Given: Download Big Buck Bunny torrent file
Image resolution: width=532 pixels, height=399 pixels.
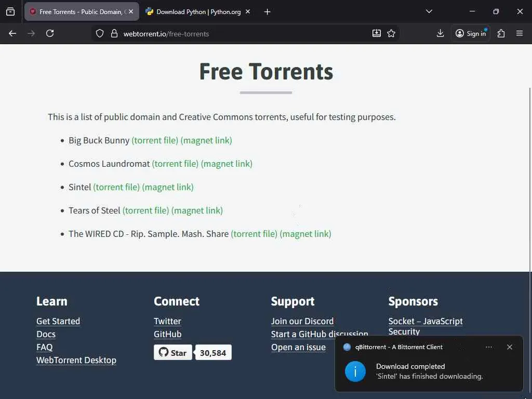Looking at the screenshot, I should tap(155, 140).
